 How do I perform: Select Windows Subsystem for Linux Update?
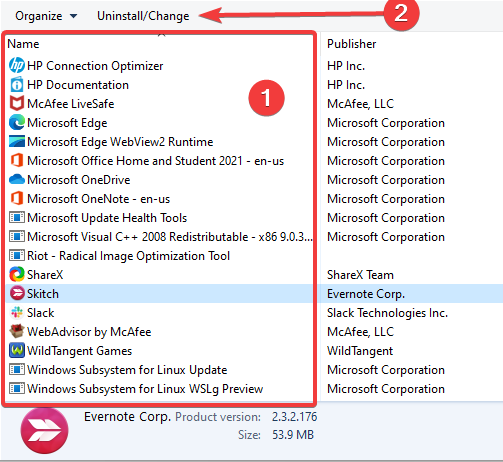pos(127,370)
